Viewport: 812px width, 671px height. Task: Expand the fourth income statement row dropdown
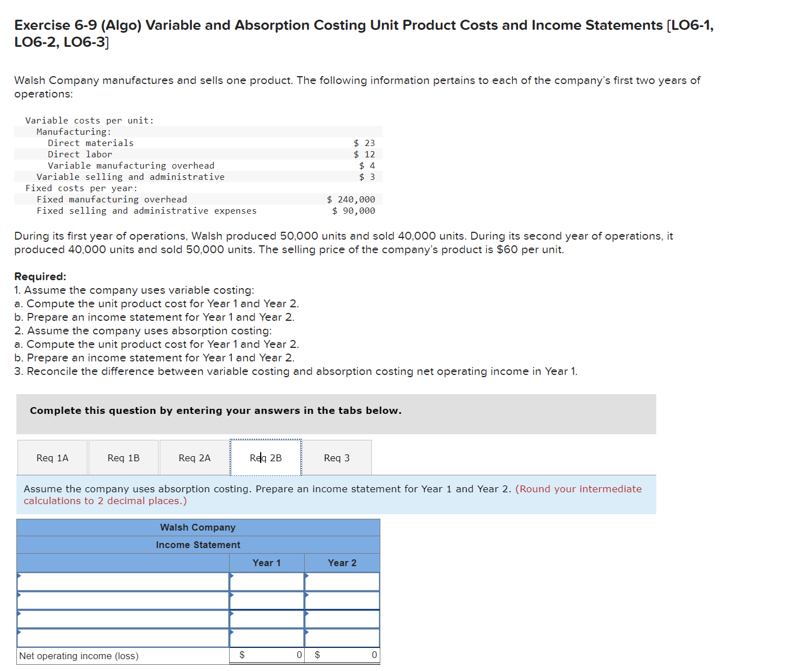[20, 633]
